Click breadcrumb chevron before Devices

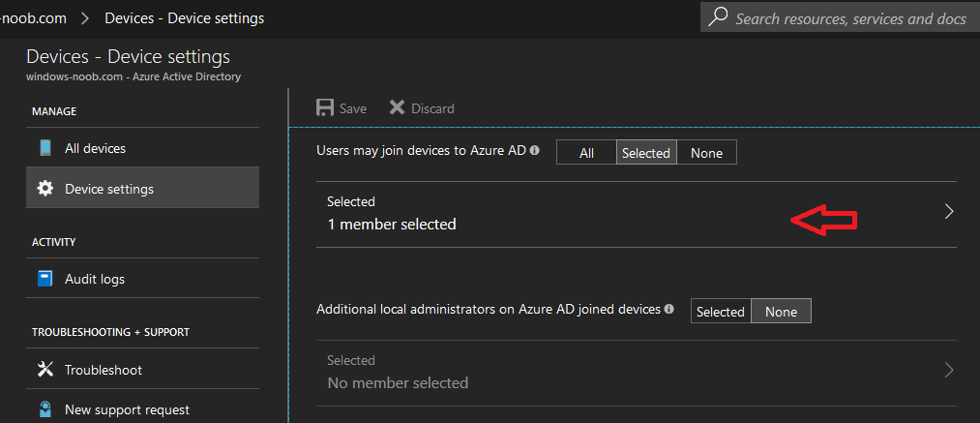86,18
